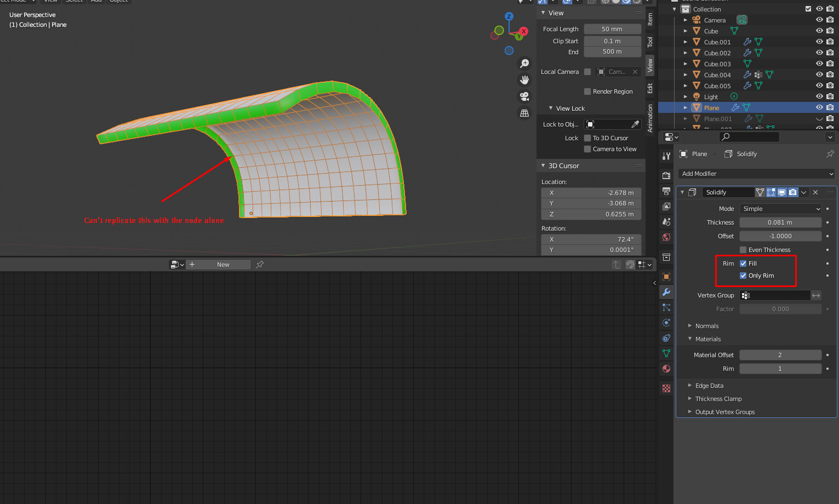Enable Lock To 3D Cursor checkbox
The image size is (839, 504).
pyautogui.click(x=587, y=138)
